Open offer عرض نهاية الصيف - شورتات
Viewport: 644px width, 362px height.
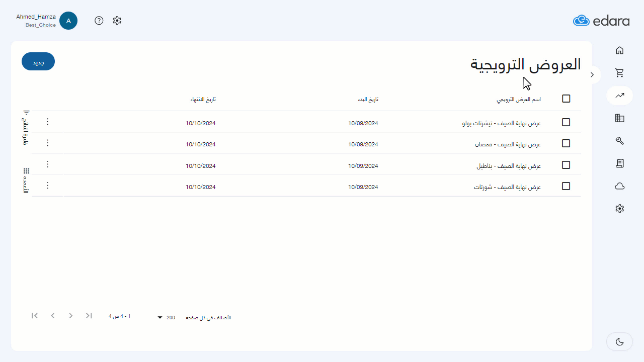[x=507, y=187]
